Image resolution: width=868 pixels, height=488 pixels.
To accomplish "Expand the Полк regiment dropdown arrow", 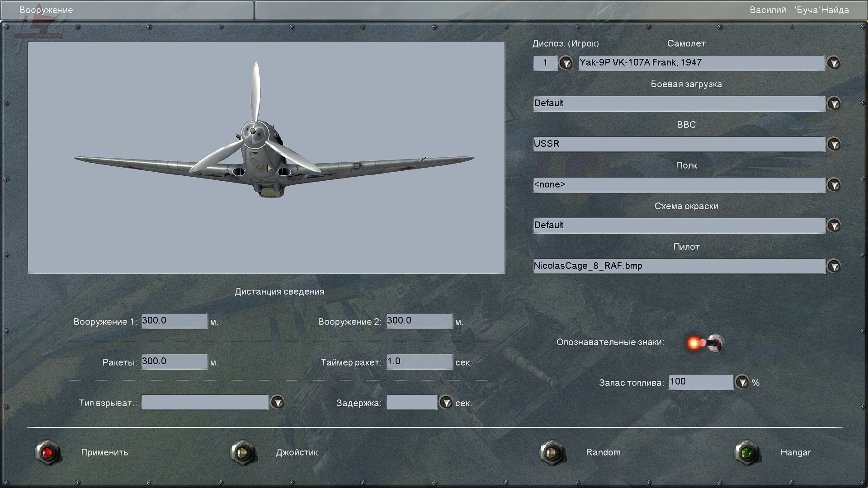I will (834, 185).
